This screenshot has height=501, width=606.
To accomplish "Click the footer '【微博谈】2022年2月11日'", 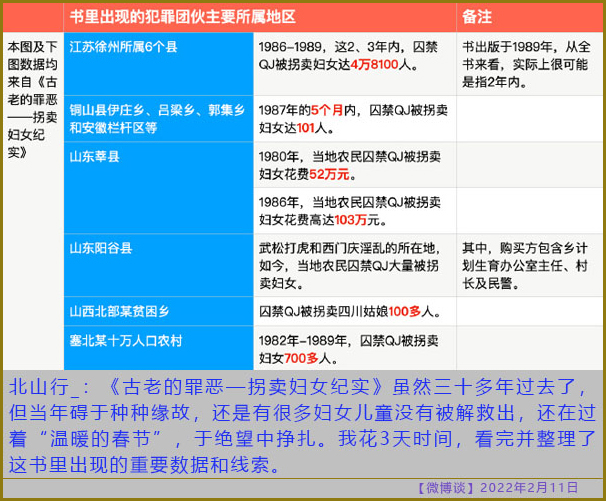I will tap(498, 488).
